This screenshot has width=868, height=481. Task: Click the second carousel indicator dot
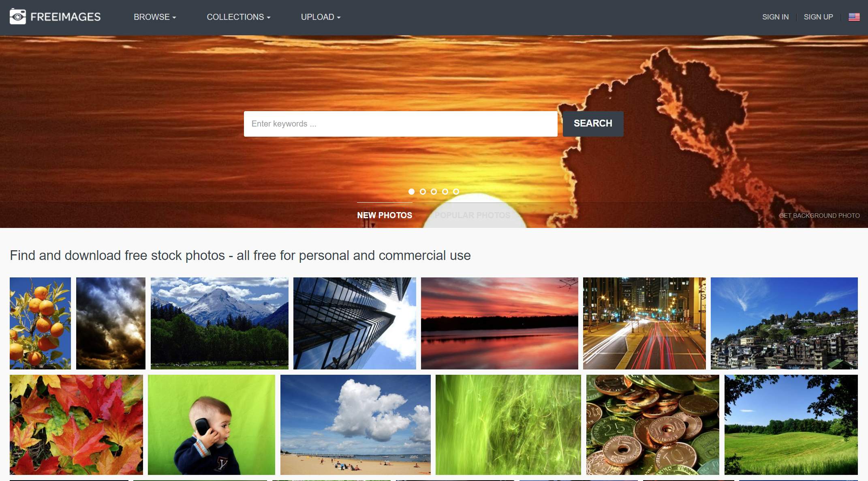click(423, 191)
